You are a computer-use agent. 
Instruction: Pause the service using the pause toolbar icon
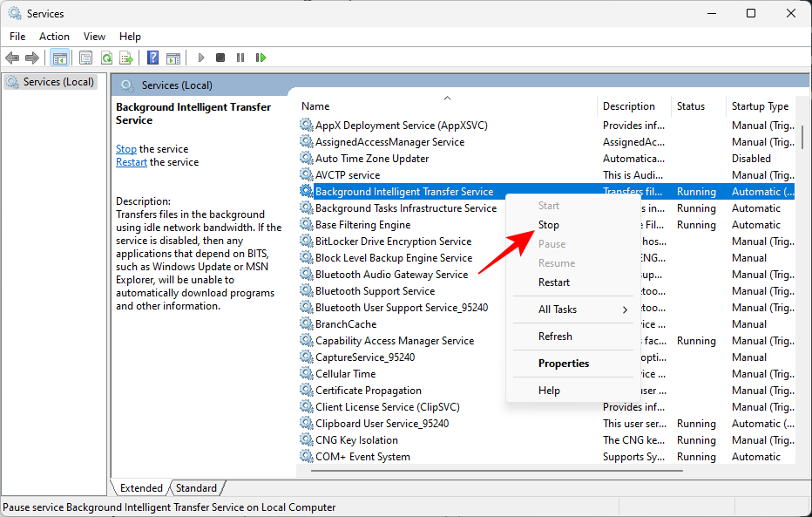pyautogui.click(x=240, y=58)
